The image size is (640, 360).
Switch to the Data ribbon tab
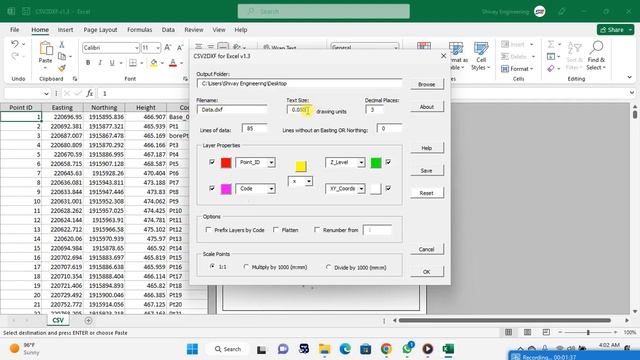pyautogui.click(x=168, y=30)
